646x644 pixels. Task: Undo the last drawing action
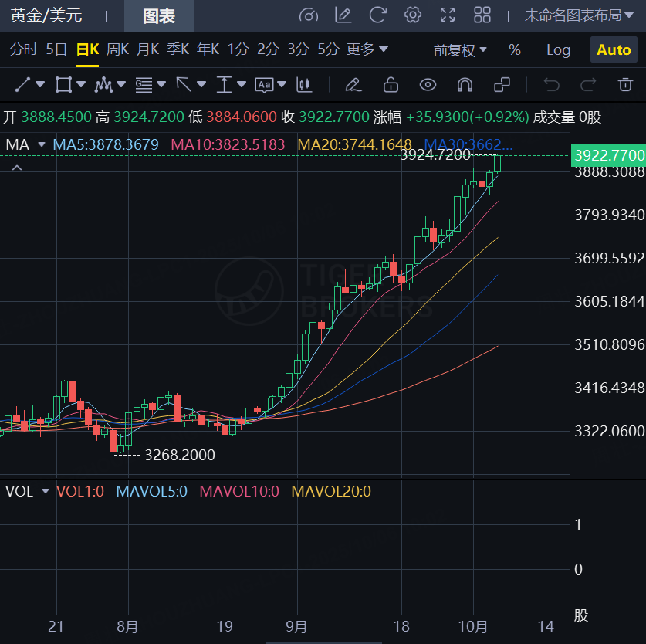coord(551,84)
